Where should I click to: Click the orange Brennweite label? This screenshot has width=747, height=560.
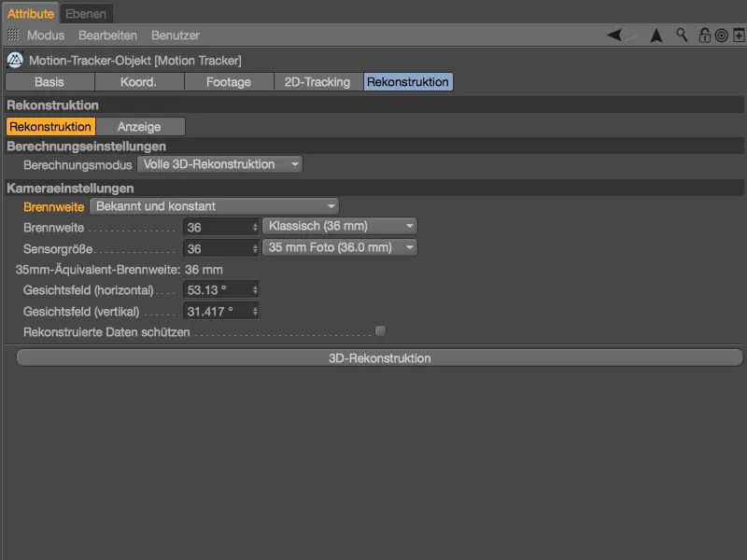pyautogui.click(x=53, y=207)
